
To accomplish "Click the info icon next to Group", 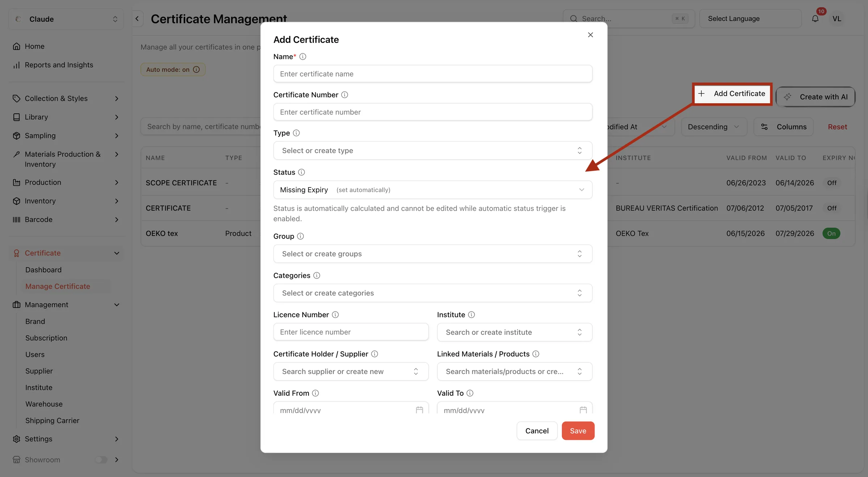I will pyautogui.click(x=300, y=236).
